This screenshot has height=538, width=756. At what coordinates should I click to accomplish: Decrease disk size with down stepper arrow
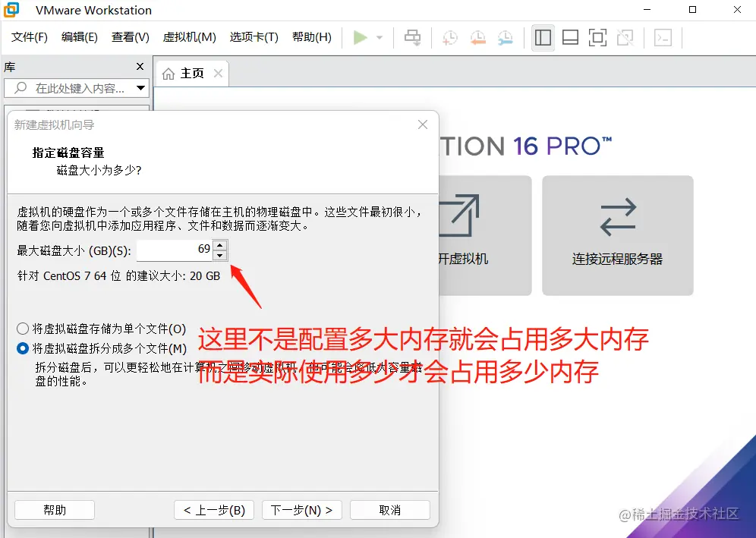point(220,254)
